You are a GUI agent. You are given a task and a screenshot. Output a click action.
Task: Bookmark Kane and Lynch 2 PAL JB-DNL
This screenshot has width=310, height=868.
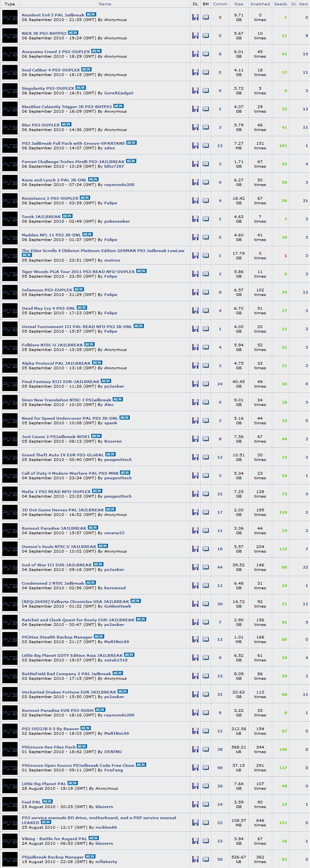(206, 182)
